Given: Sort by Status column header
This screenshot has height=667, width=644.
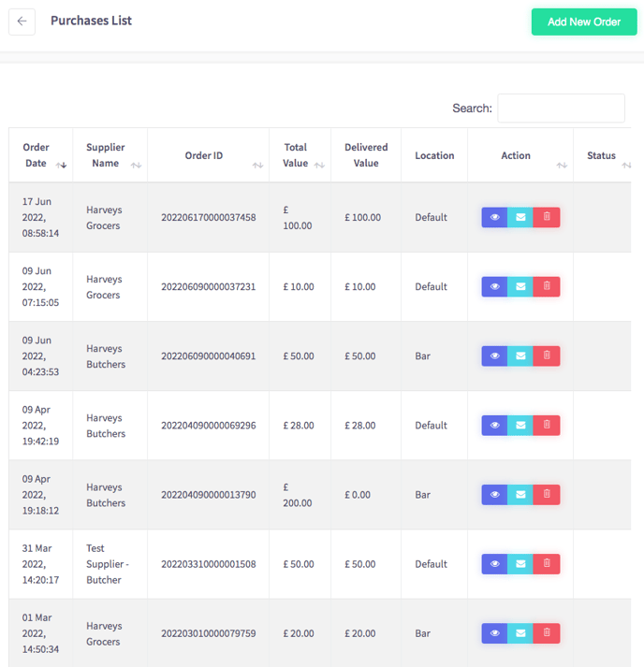Looking at the screenshot, I should tap(602, 155).
